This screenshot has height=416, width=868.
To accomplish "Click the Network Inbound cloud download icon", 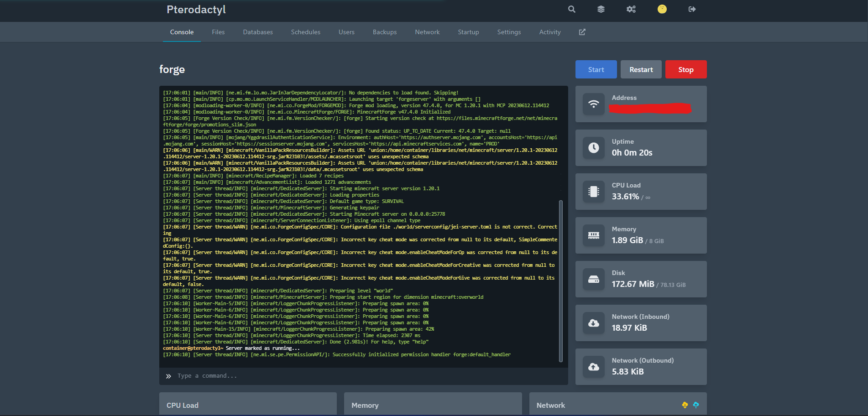I will pyautogui.click(x=594, y=323).
